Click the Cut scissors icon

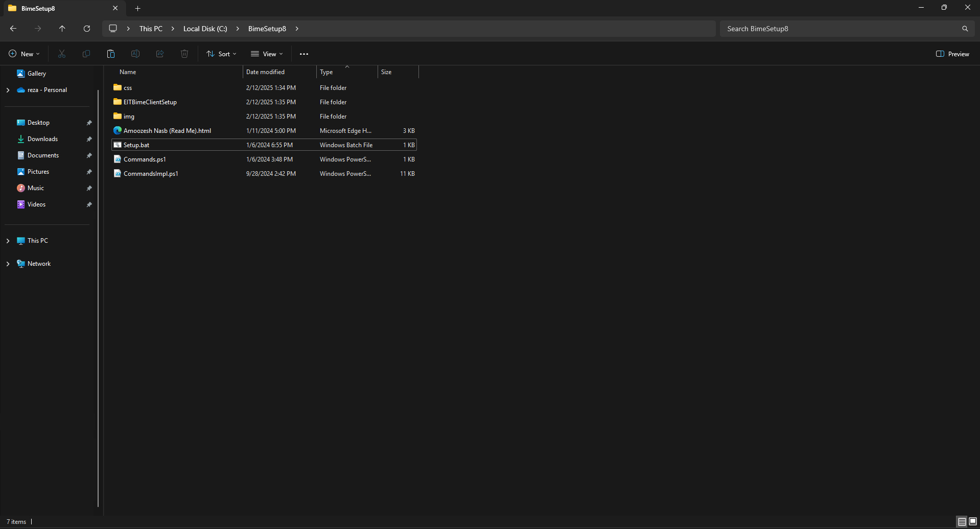click(62, 54)
